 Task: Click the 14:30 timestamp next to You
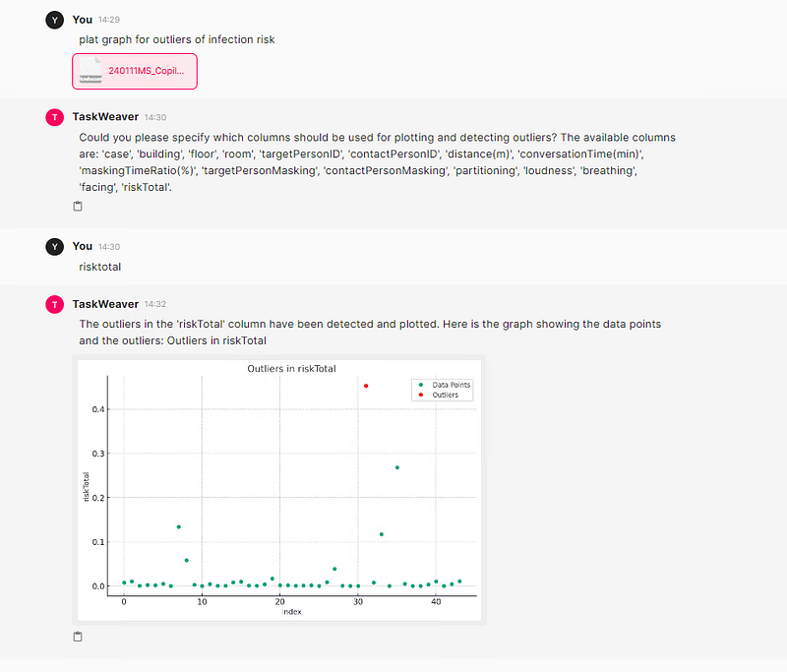[x=109, y=246]
